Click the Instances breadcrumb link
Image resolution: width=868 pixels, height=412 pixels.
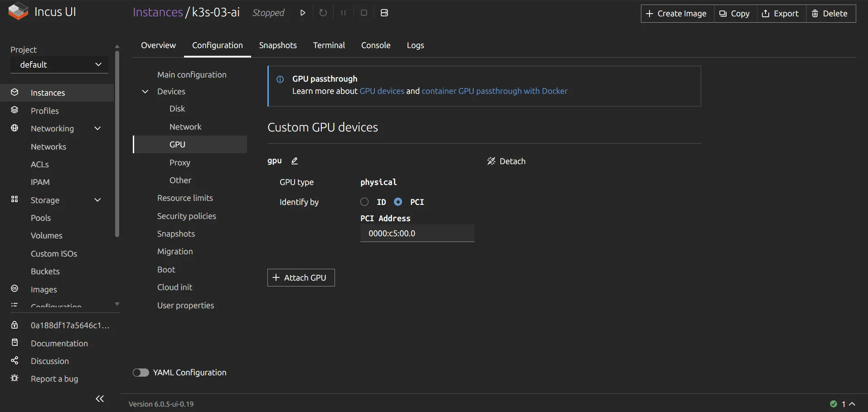[x=158, y=12]
